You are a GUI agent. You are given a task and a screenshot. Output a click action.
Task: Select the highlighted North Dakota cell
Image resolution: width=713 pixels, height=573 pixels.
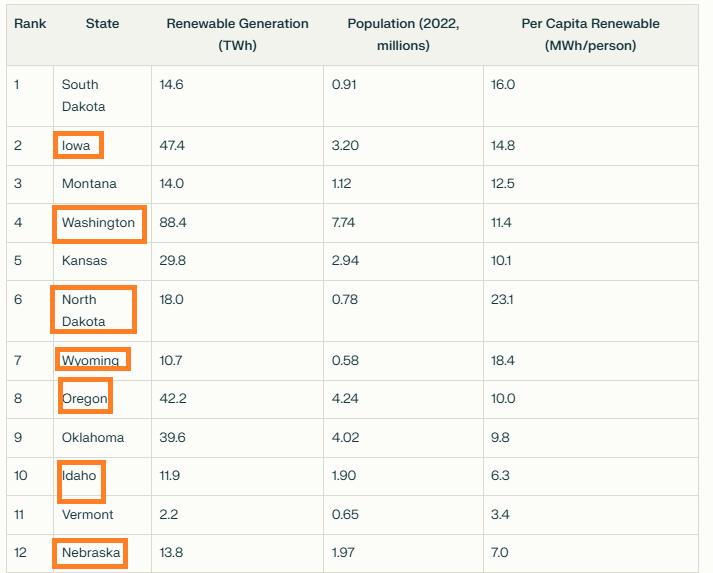pyautogui.click(x=92, y=310)
